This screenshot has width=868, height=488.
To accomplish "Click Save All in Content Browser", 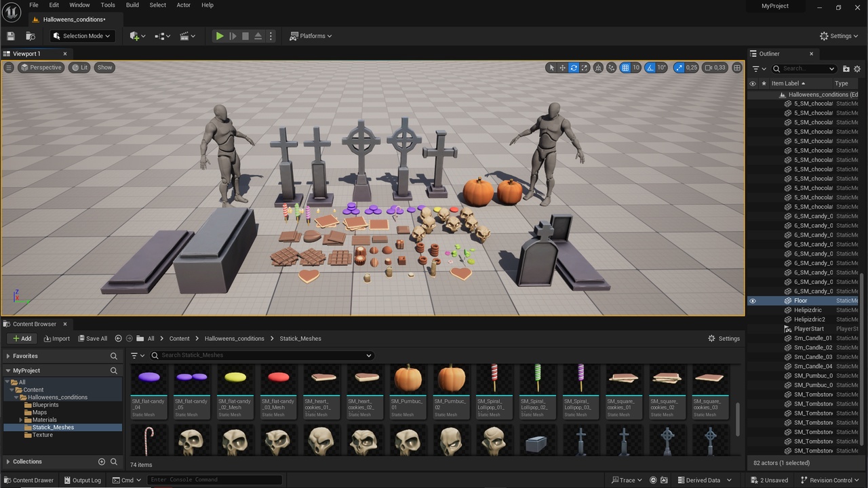I will coord(92,338).
